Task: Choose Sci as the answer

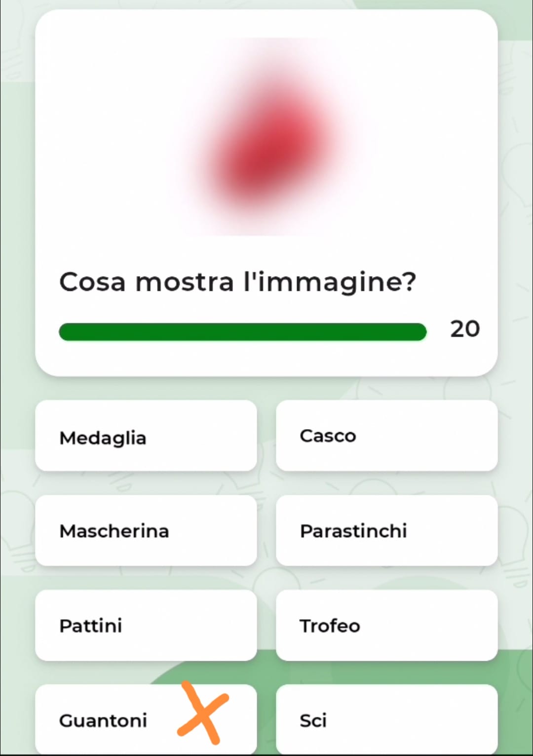Action: tap(386, 720)
